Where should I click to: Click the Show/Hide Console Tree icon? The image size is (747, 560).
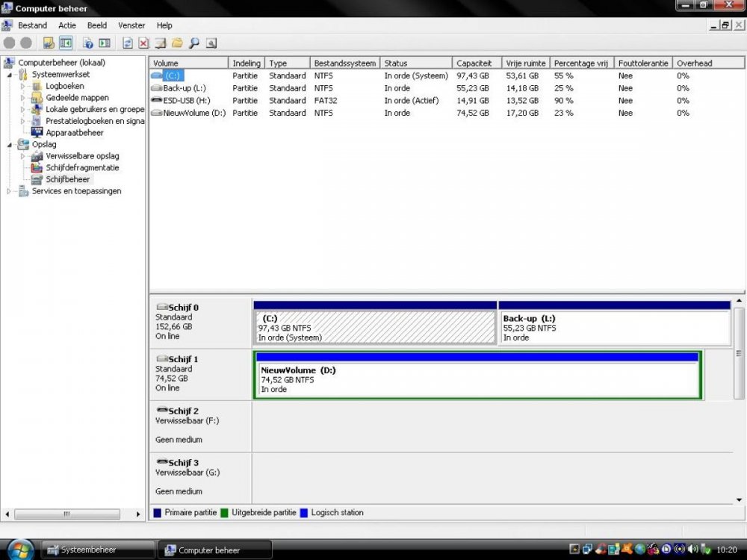point(66,43)
